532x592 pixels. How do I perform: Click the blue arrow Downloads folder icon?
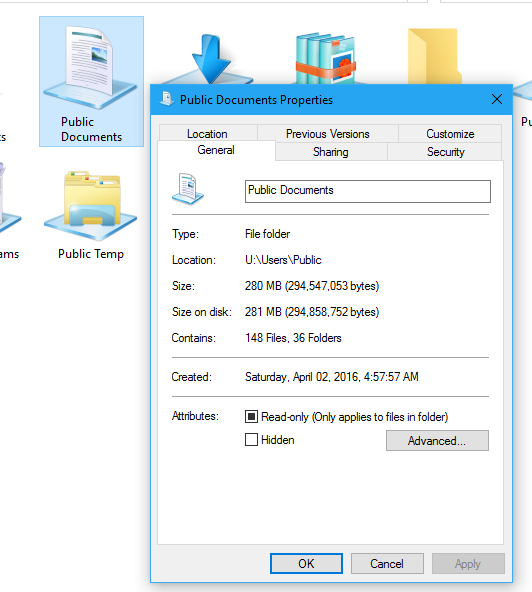(x=209, y=59)
